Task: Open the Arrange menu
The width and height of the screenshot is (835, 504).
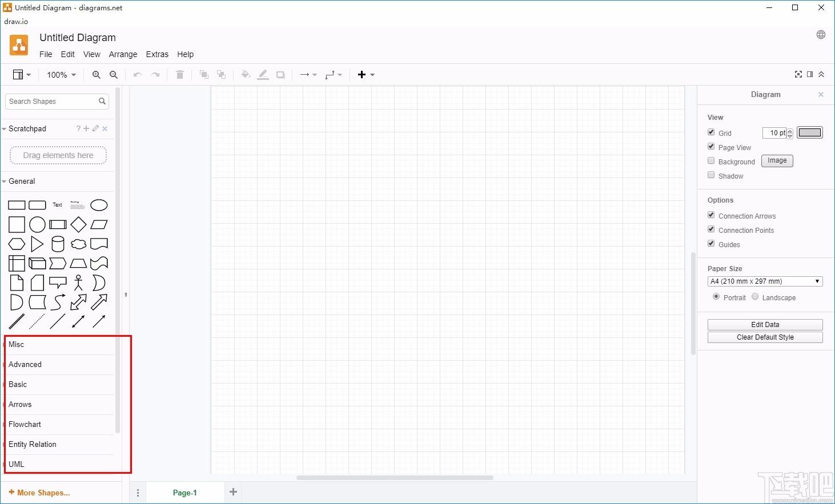Action: pyautogui.click(x=123, y=54)
